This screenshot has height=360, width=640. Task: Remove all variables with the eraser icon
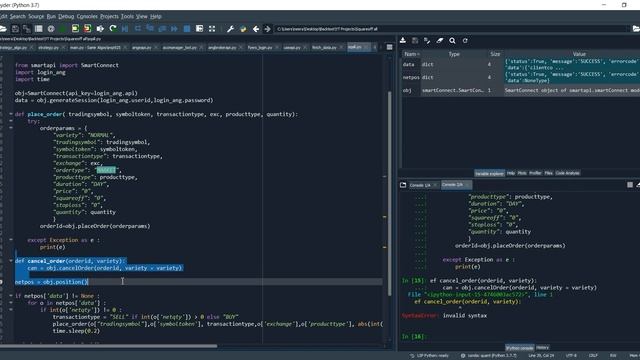(440, 40)
